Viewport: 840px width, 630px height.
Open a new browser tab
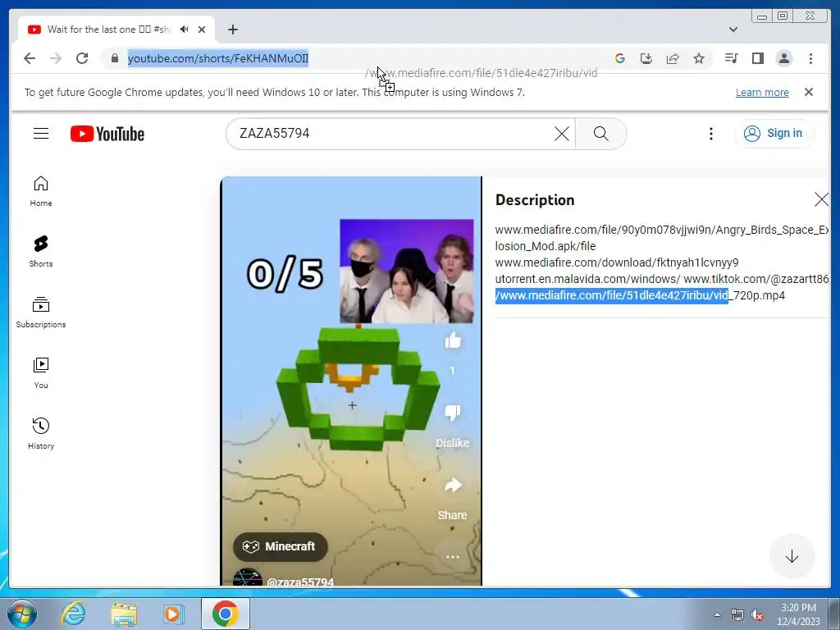click(x=232, y=30)
